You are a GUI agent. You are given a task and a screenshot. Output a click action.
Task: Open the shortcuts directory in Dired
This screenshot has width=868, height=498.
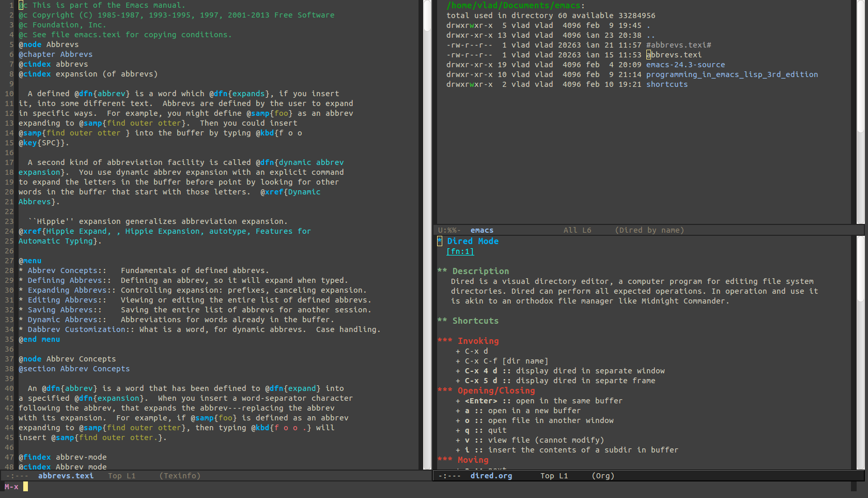pos(667,84)
